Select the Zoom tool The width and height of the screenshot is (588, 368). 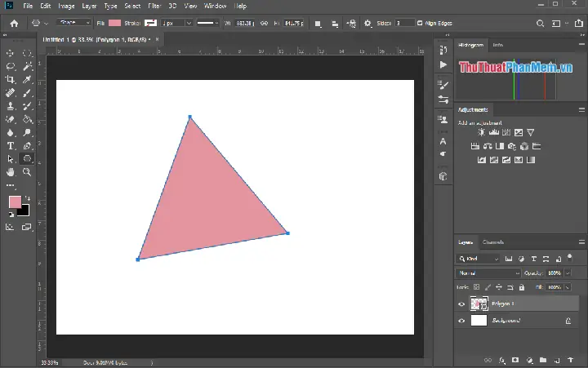[x=27, y=172]
